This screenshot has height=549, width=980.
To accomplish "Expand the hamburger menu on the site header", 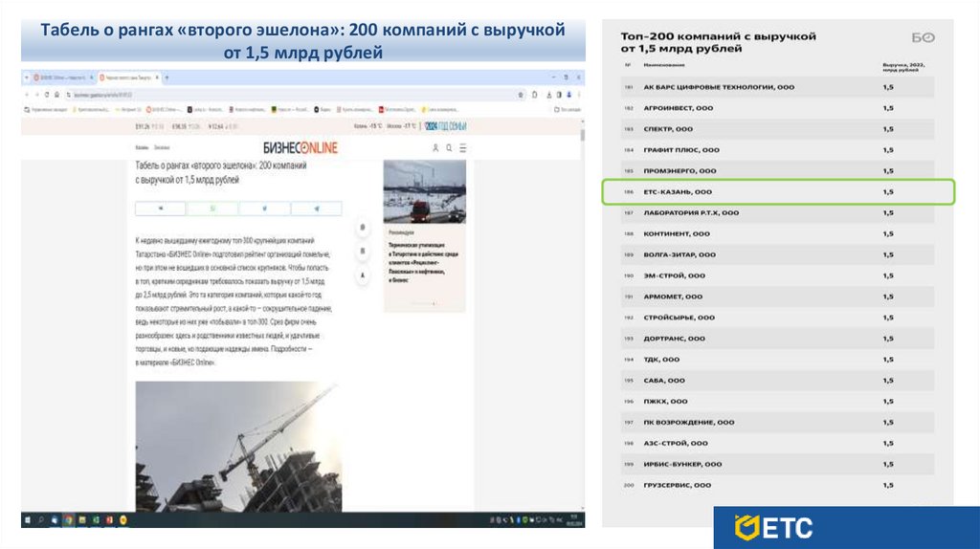I will click(x=463, y=148).
